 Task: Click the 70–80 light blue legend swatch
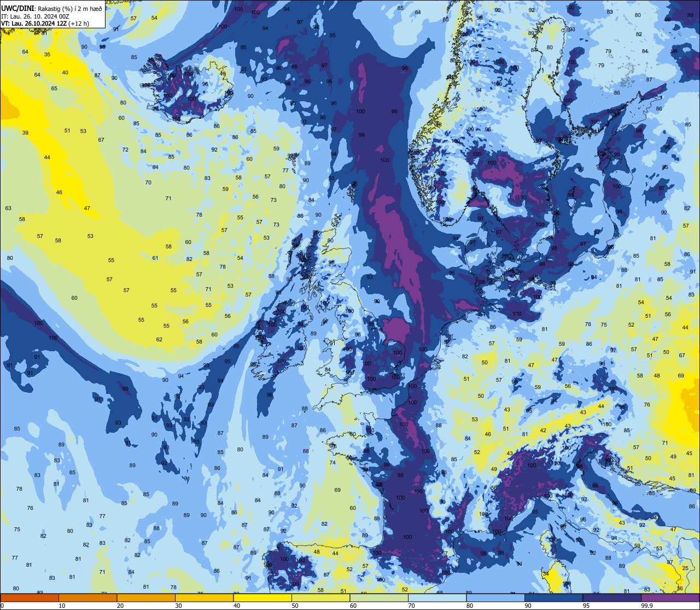[x=437, y=597]
